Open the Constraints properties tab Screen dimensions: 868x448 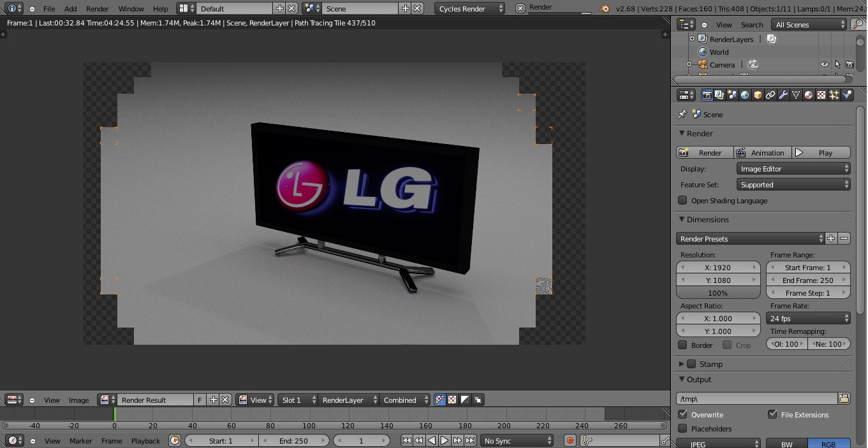point(770,95)
